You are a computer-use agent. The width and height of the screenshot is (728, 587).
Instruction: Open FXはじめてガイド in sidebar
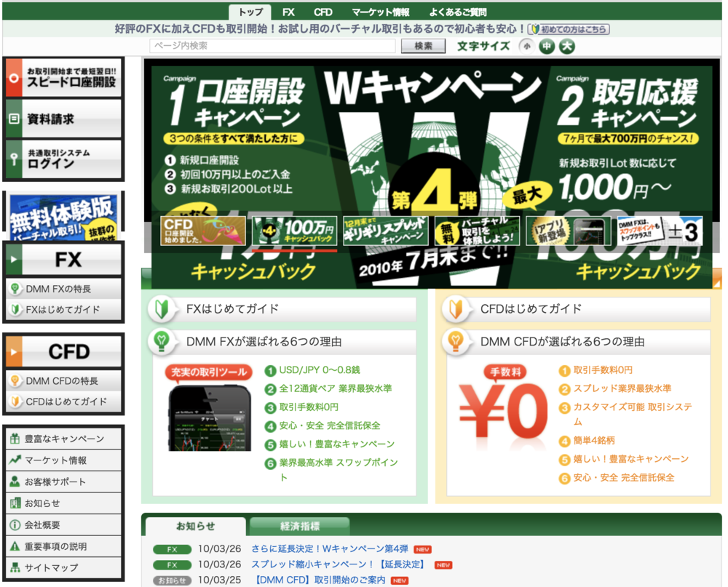click(63, 310)
